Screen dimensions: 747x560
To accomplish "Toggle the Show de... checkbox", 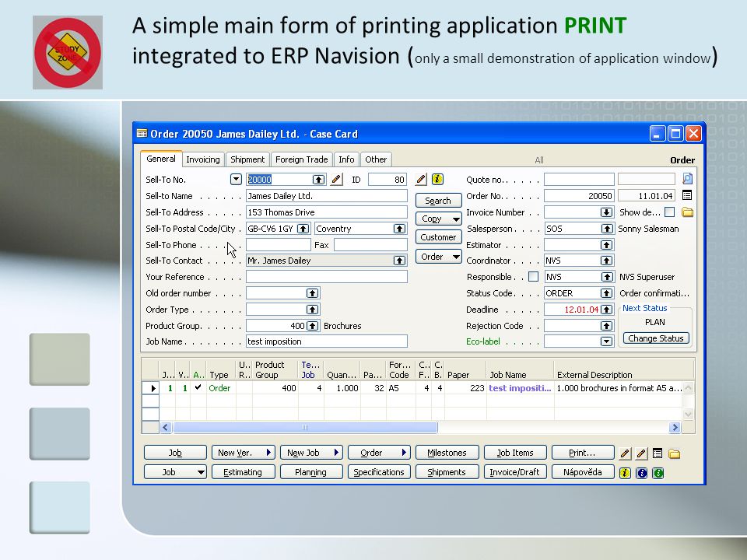I will pos(669,212).
